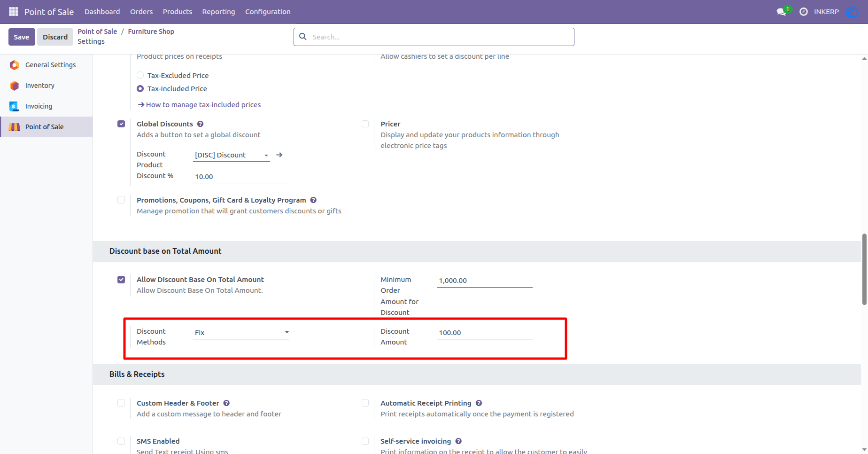Open Discount Methods Fix dropdown
Image resolution: width=868 pixels, height=454 pixels.
[x=241, y=333]
